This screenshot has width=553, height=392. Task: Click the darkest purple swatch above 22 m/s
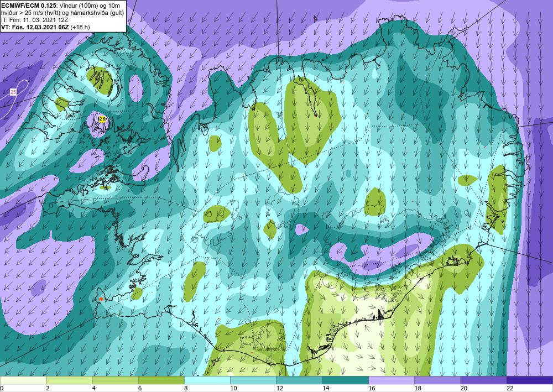click(530, 380)
